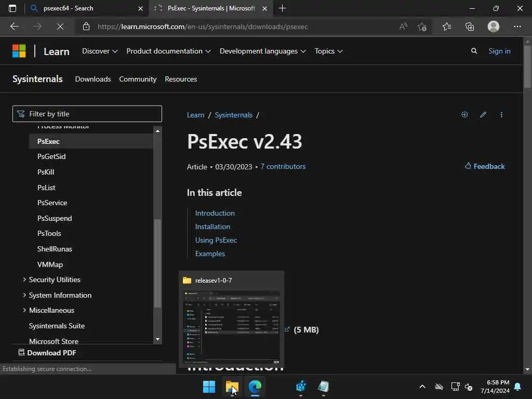Image resolution: width=532 pixels, height=399 pixels.
Task: Jump to Introduction section
Action: 215,213
